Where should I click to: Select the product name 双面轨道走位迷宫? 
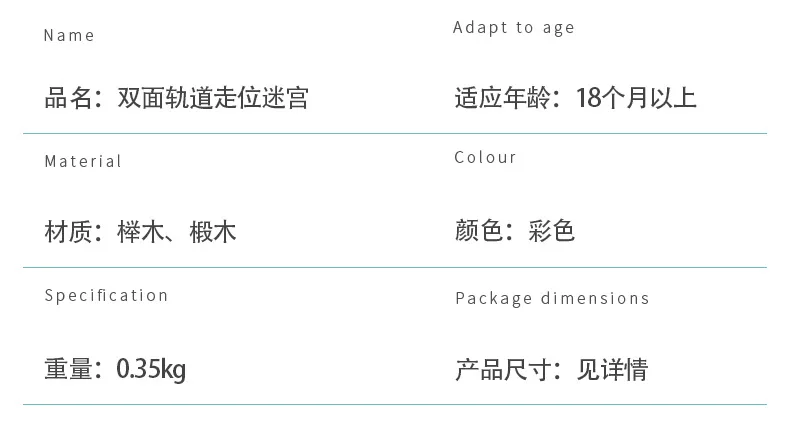pyautogui.click(x=213, y=98)
